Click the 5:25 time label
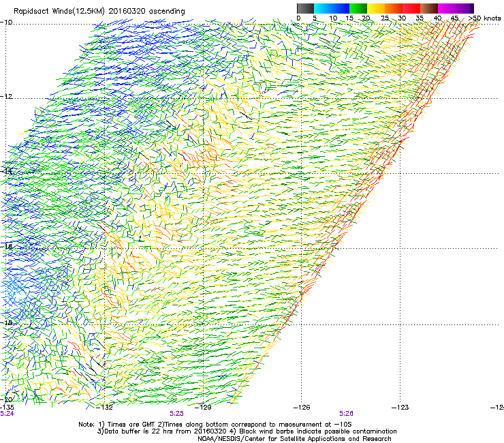The image size is (504, 443). click(176, 414)
